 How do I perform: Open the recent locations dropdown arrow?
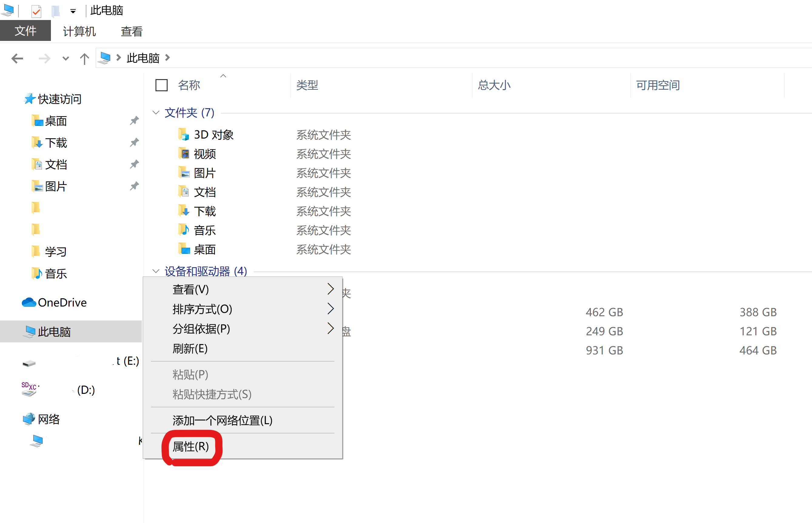click(65, 59)
